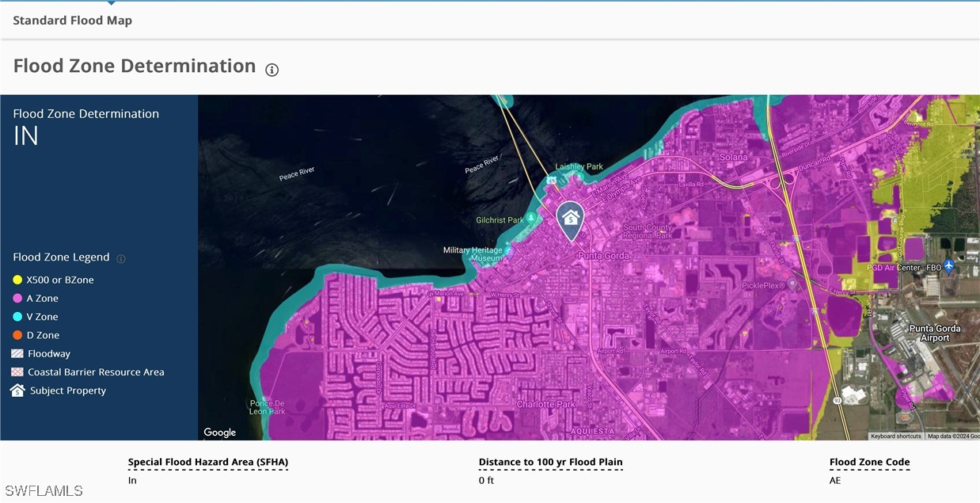Click the Floodway hatched legend icon

(17, 354)
